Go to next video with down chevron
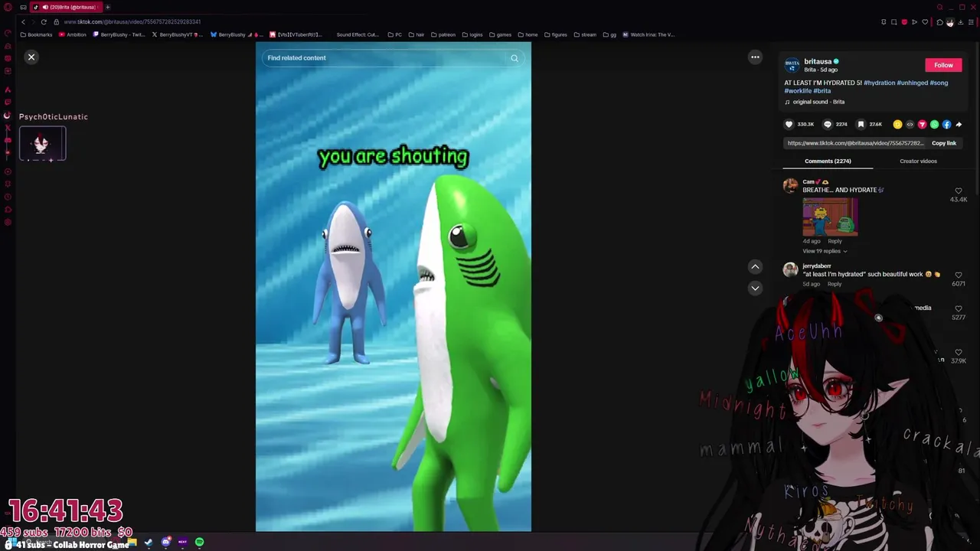This screenshot has width=980, height=551. 755,288
